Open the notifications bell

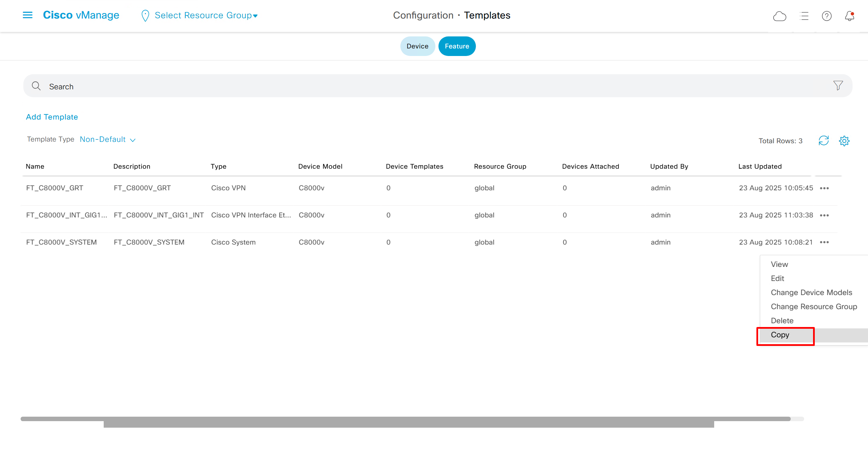(x=849, y=16)
